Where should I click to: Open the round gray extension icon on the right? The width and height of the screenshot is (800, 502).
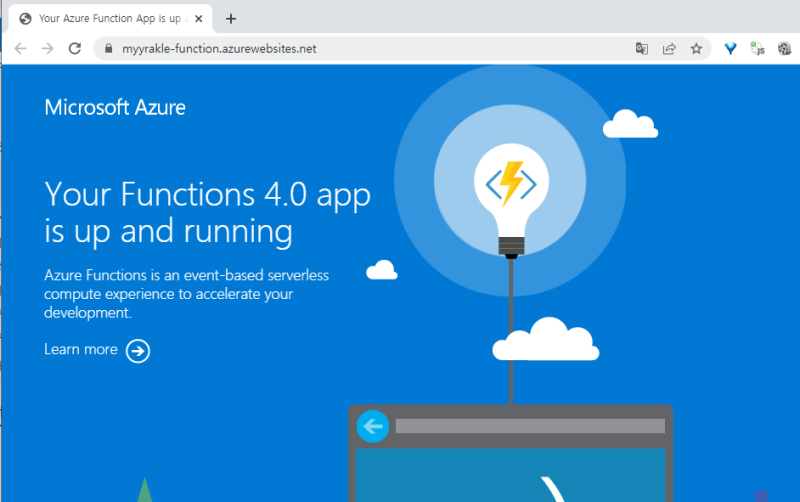[784, 48]
